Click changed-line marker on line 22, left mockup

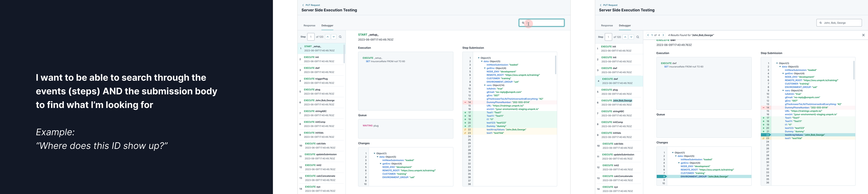click(x=465, y=129)
